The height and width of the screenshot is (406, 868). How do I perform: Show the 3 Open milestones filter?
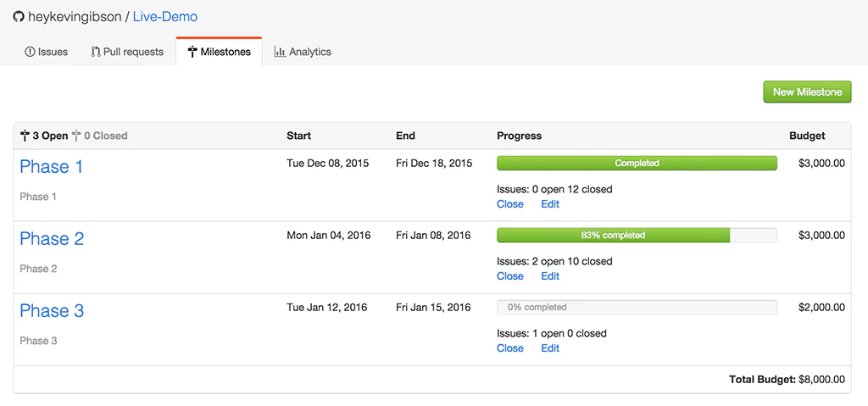pyautogui.click(x=49, y=136)
